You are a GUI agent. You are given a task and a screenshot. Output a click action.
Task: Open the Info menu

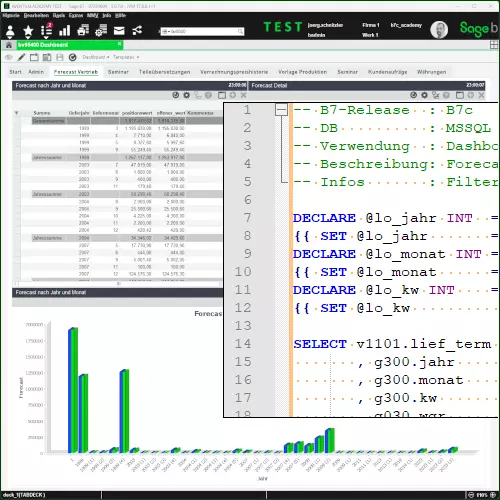[x=107, y=15]
